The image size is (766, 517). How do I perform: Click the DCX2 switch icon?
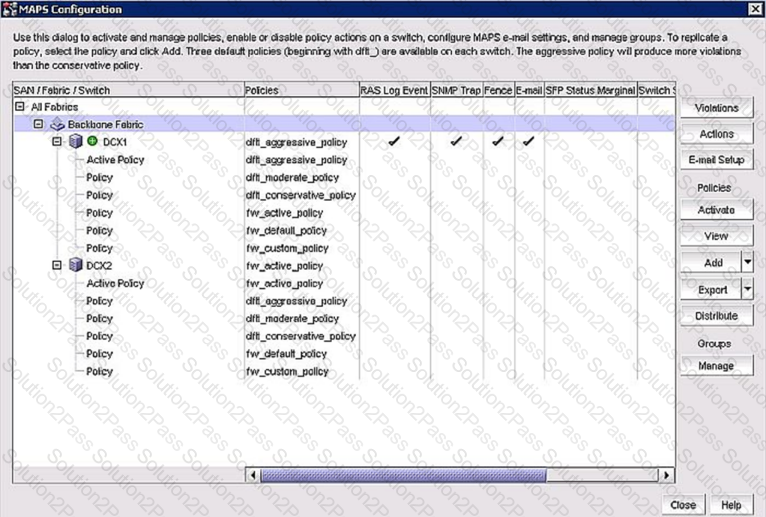(75, 265)
